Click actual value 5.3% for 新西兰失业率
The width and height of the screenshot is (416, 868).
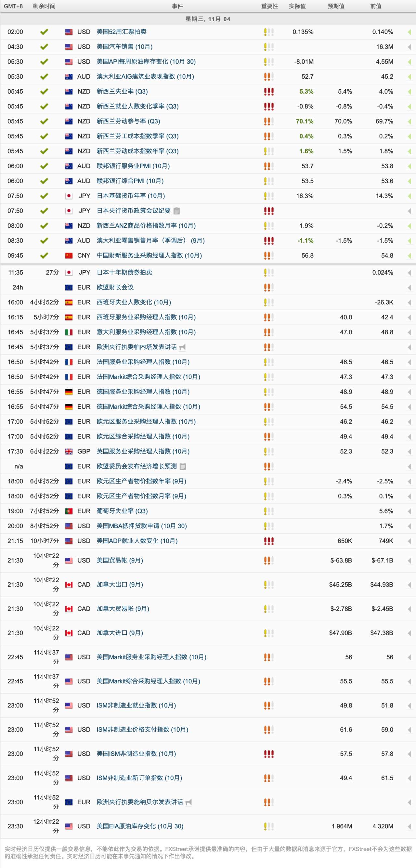pyautogui.click(x=306, y=92)
